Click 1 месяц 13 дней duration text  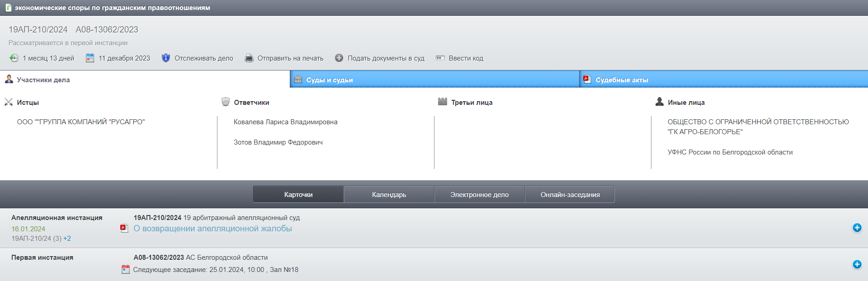[x=48, y=58]
